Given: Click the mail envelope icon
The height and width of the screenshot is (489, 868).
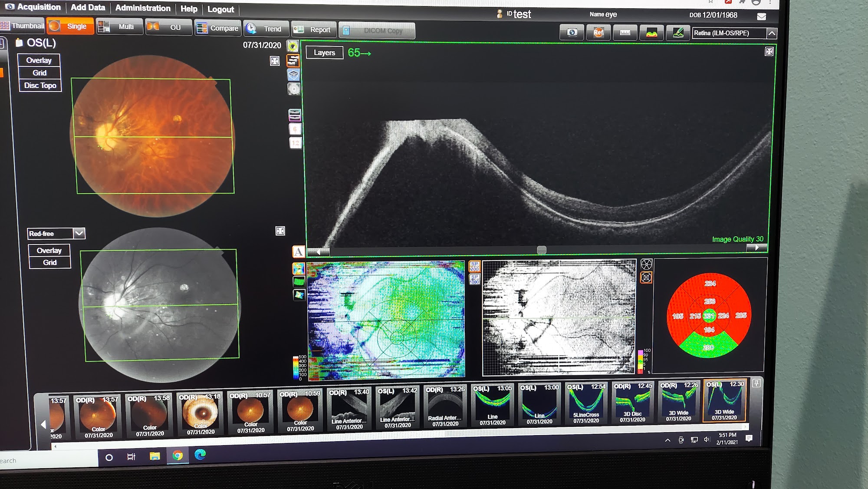Looking at the screenshot, I should click(x=761, y=17).
